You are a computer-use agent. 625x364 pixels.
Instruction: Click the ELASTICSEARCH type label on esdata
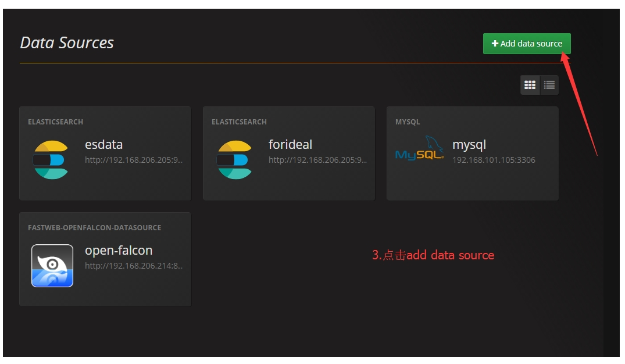tap(56, 122)
